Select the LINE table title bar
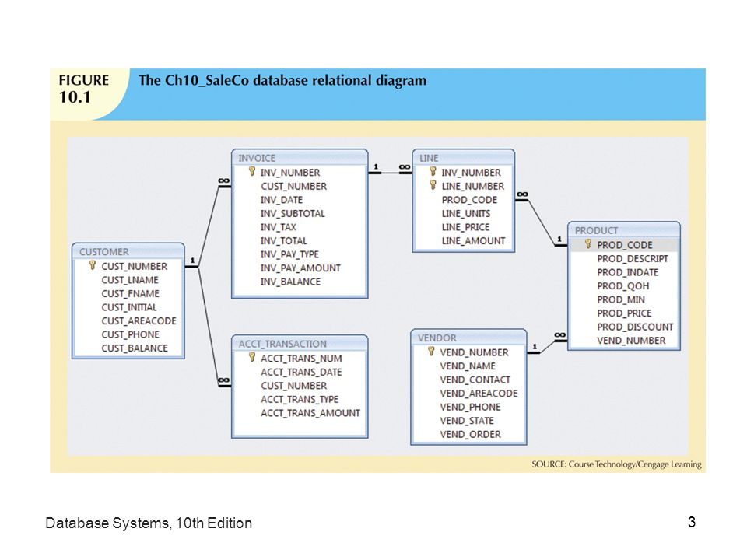747x560 pixels. click(464, 158)
